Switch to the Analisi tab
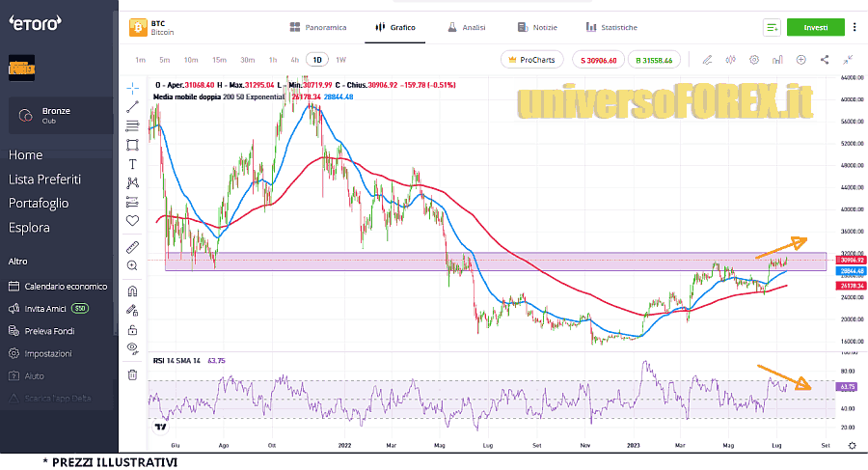This screenshot has width=868, height=470. (467, 28)
